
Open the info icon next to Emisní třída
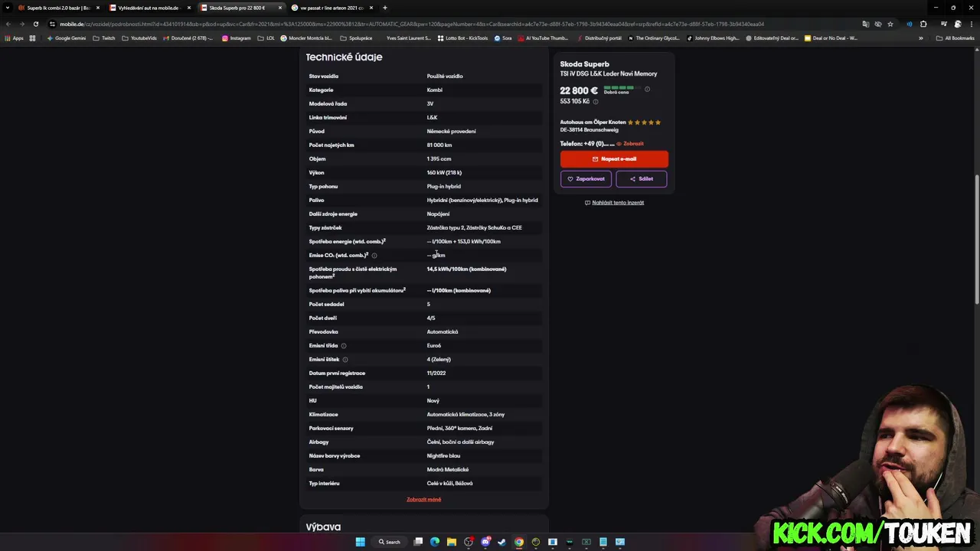[x=344, y=346]
